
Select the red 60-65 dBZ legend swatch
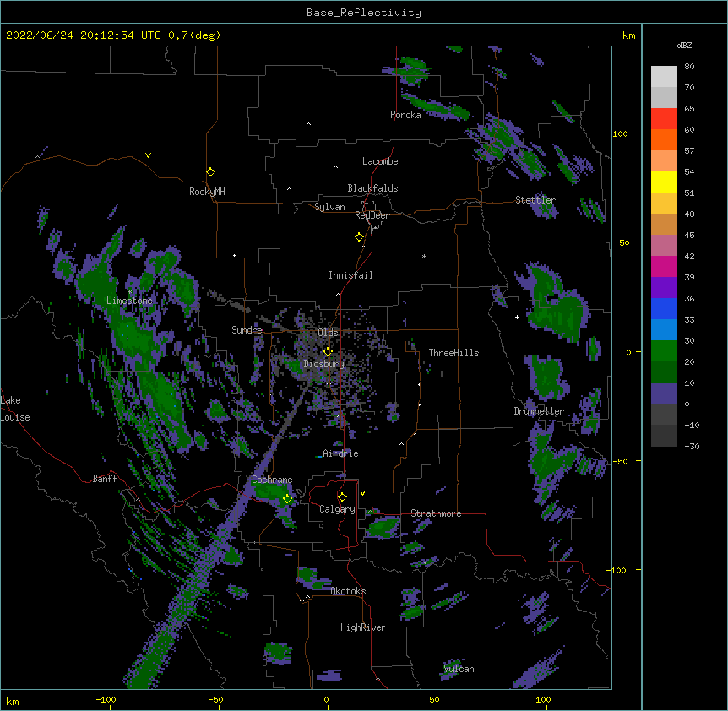tap(664, 119)
